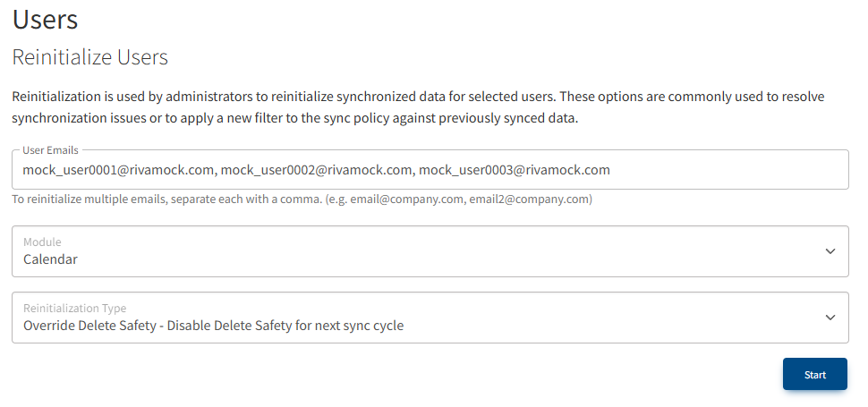Open the Reinitialization Type dropdown
This screenshot has width=868, height=407.
[x=430, y=318]
